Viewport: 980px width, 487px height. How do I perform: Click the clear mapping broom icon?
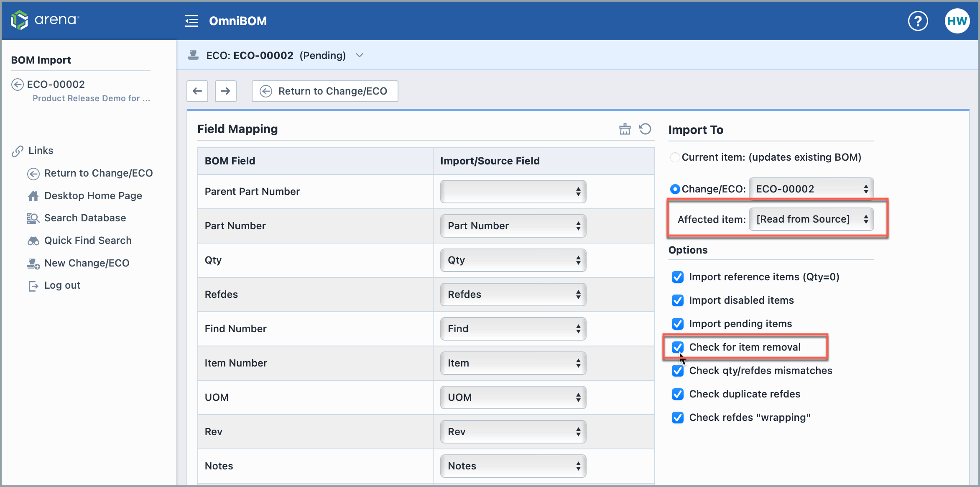click(625, 129)
